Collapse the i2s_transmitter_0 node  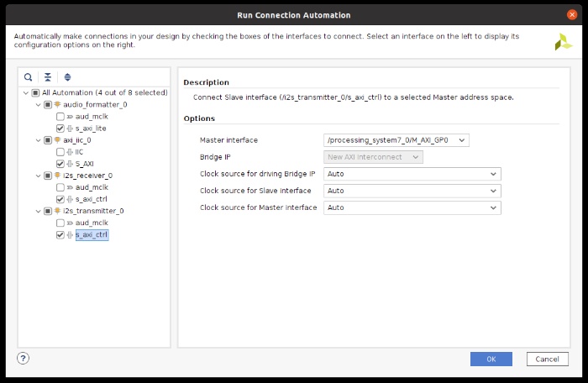38,211
